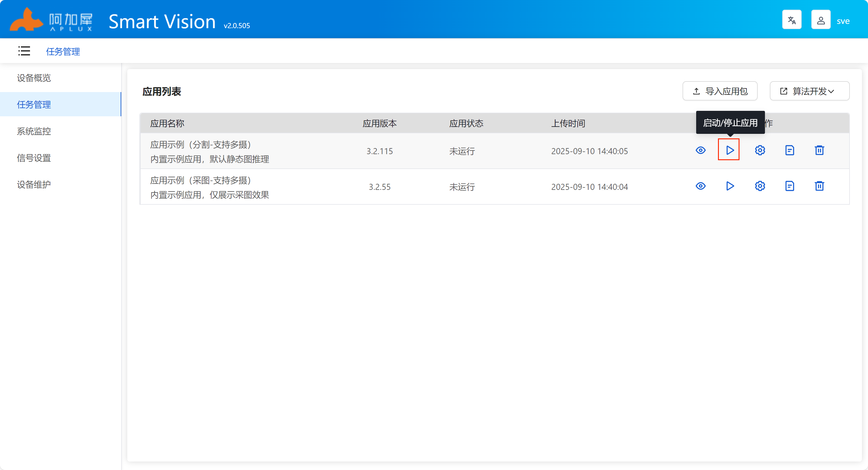Click the 任务管理 breadcrumb link
Viewport: 868px width, 470px height.
point(63,51)
